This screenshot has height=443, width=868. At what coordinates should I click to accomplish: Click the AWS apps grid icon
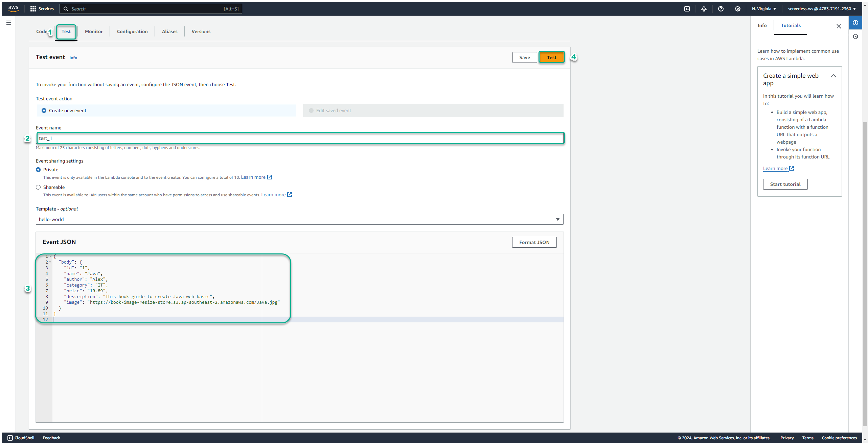33,8
